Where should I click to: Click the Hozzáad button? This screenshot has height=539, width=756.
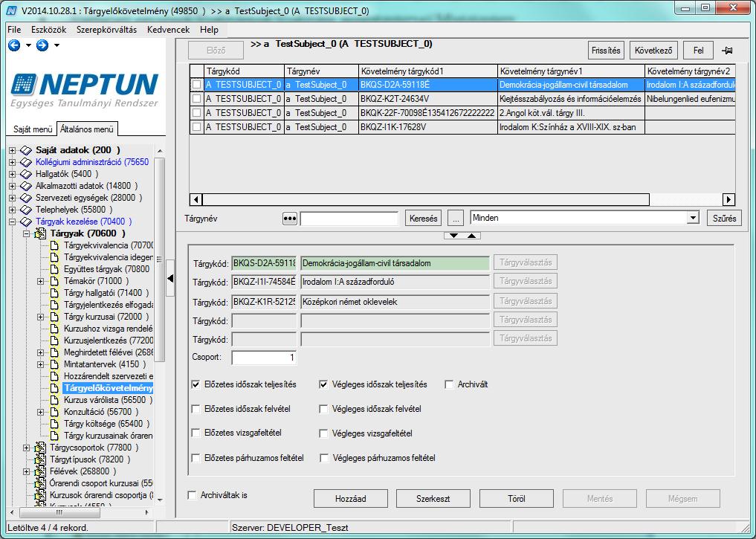(x=351, y=499)
